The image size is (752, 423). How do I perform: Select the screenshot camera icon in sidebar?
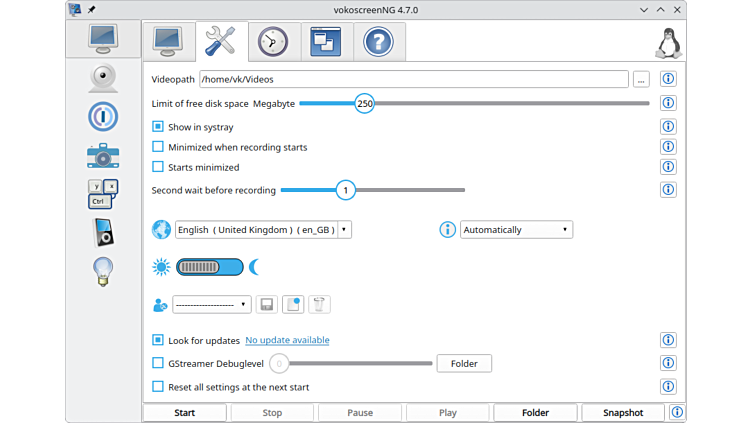102,155
